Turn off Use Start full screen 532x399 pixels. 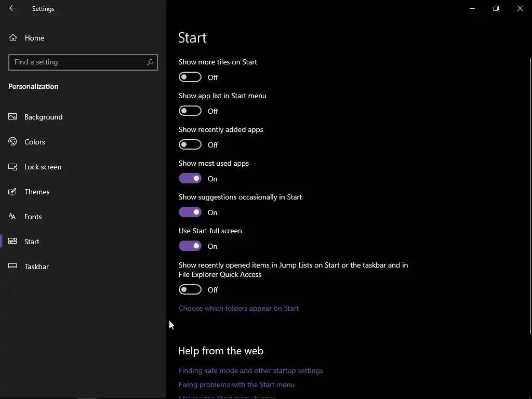click(x=190, y=246)
